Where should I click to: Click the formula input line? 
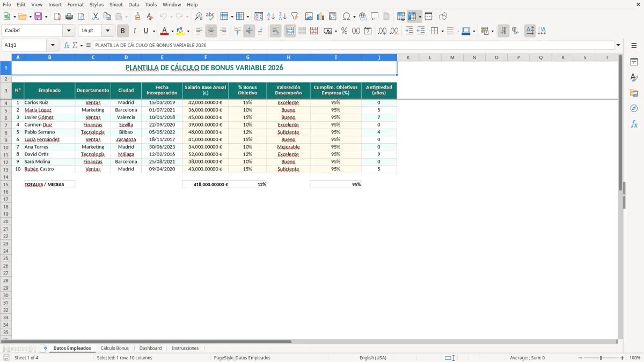tap(354, 46)
